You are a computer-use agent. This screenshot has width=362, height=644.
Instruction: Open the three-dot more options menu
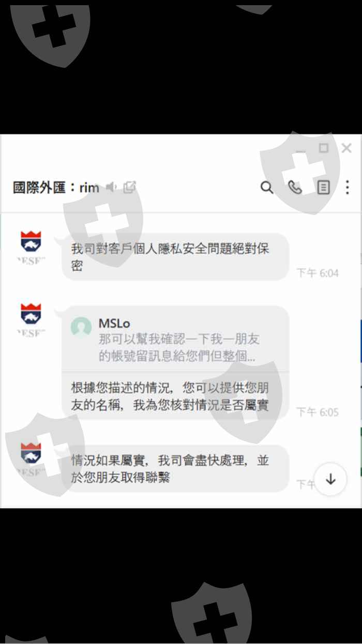click(x=348, y=187)
